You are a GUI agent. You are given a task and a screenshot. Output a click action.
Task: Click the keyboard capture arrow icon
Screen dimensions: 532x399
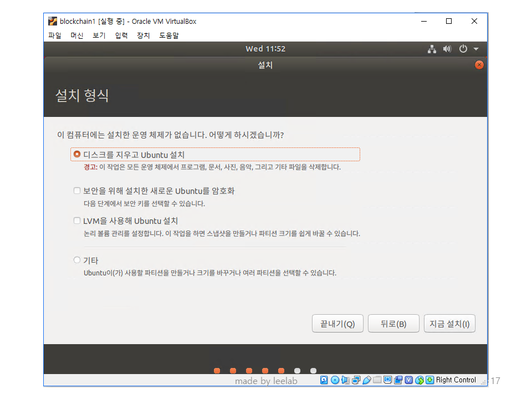coord(430,380)
